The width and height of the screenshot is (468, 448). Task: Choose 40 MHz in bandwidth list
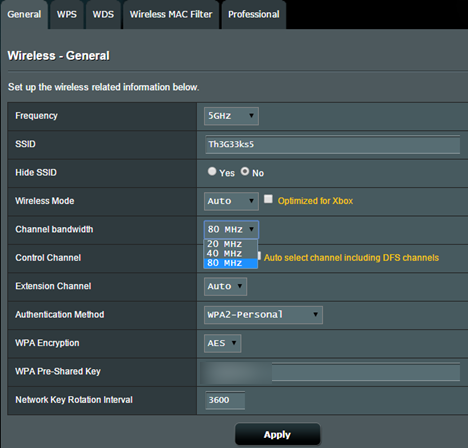(x=230, y=253)
